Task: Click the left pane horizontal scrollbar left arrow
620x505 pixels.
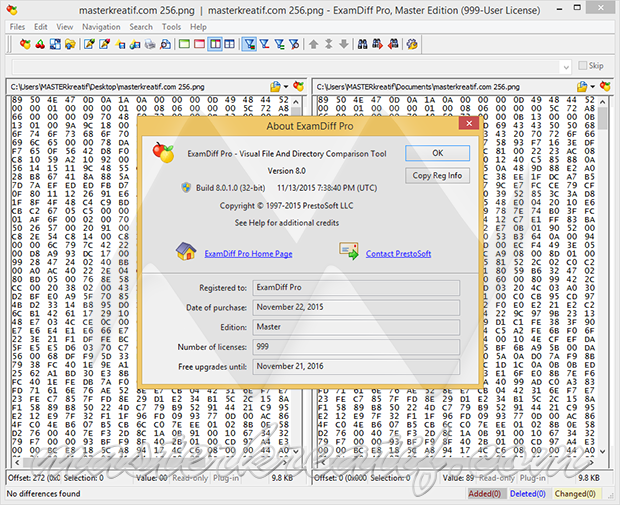Action: [17, 462]
